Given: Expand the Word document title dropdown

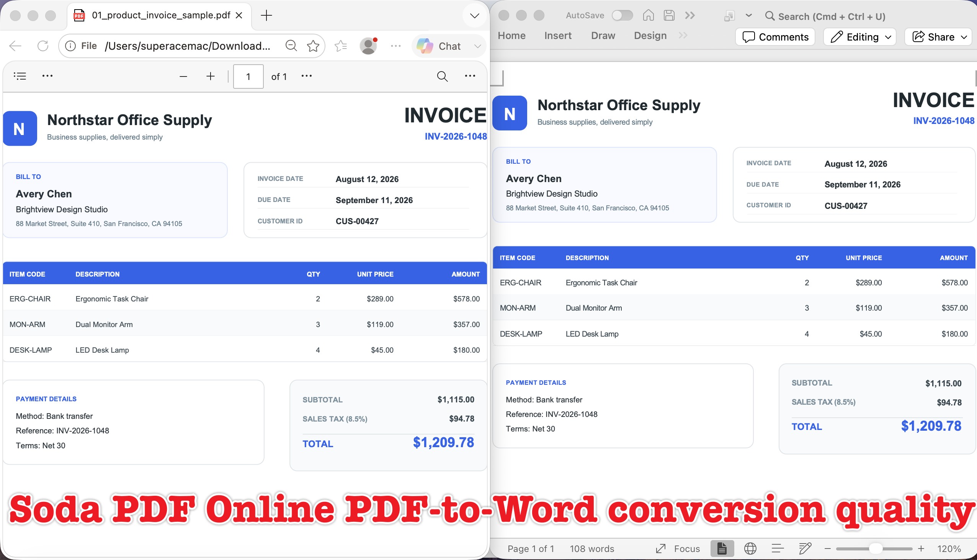Looking at the screenshot, I should 749,15.
